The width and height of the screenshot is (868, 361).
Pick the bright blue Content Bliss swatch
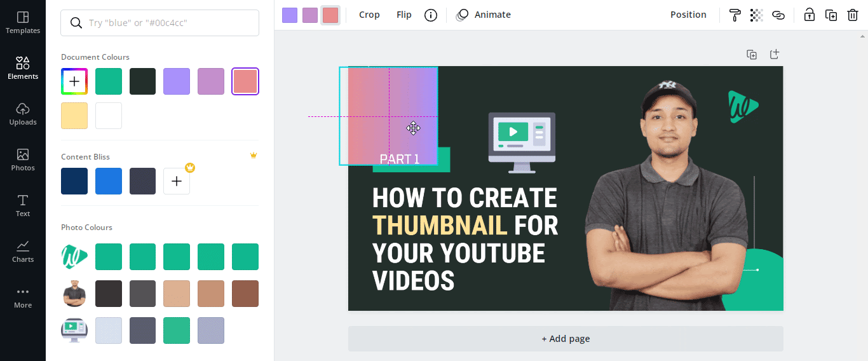coord(109,181)
